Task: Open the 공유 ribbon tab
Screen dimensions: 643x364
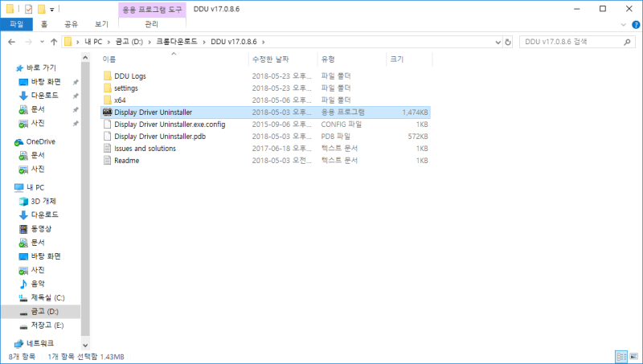Action: pyautogui.click(x=71, y=24)
